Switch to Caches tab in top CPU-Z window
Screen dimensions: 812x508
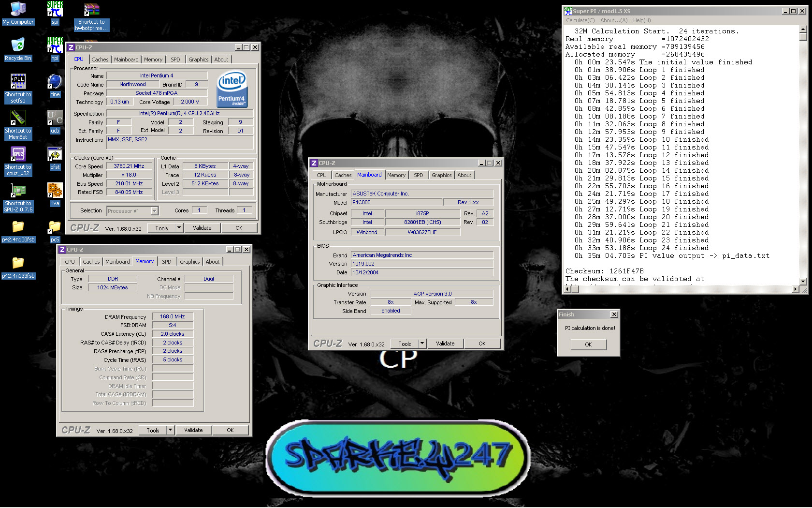(x=100, y=60)
